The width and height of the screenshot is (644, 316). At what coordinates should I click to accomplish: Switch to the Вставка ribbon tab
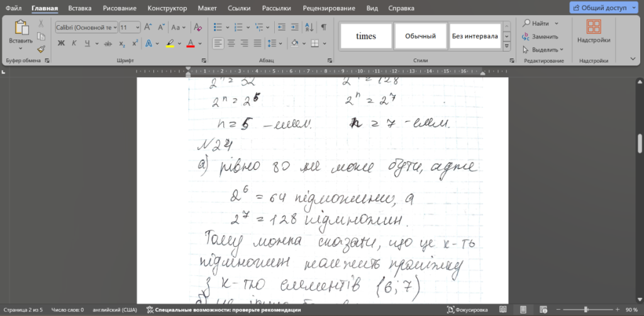(x=79, y=8)
